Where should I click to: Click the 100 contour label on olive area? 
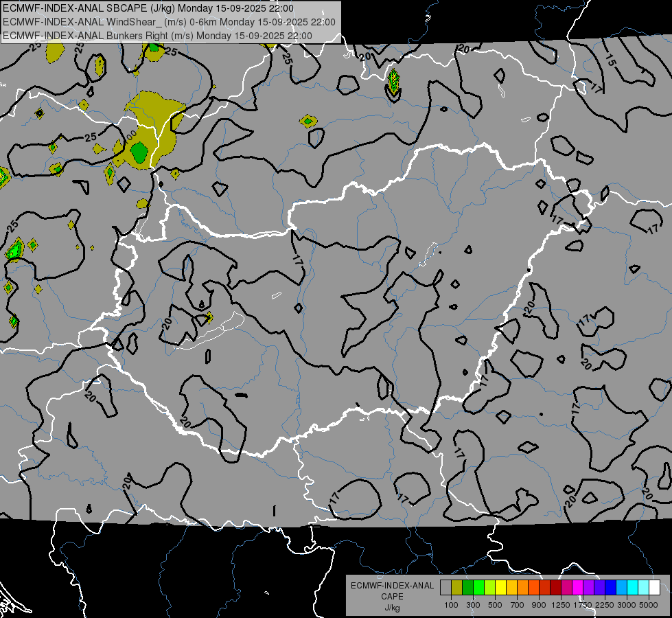[130, 137]
